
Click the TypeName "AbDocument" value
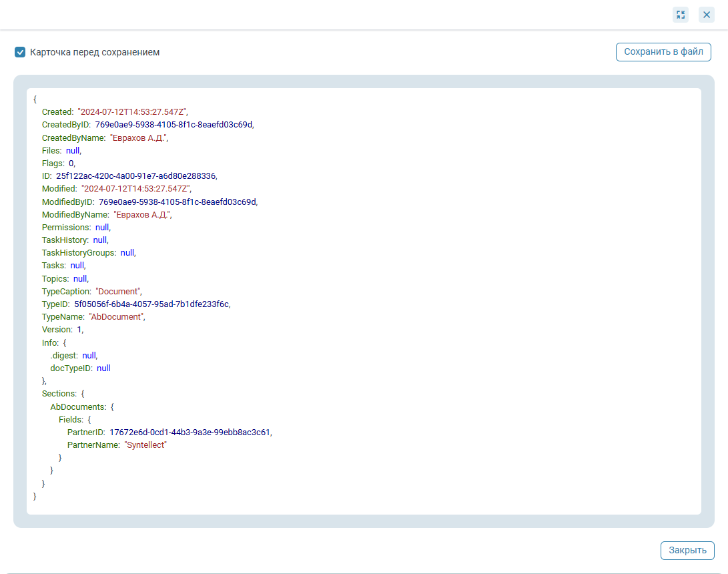coord(116,317)
